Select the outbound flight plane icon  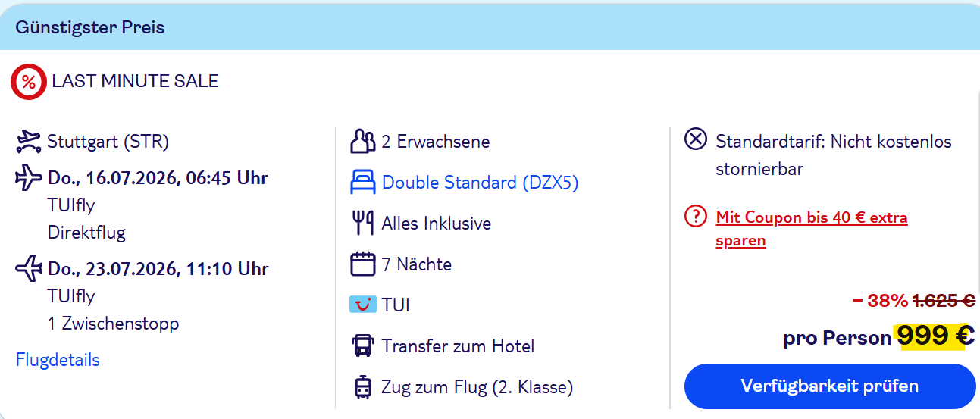click(x=29, y=178)
